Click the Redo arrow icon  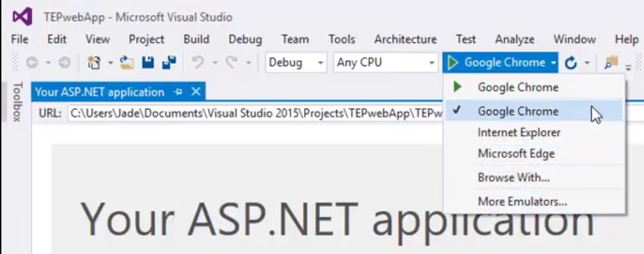[x=232, y=62]
